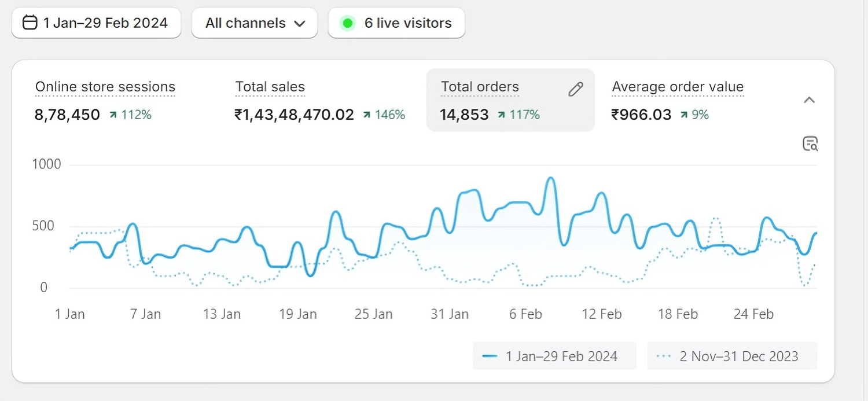Click the green live visitors indicator dot
The image size is (868, 401).
coord(347,23)
